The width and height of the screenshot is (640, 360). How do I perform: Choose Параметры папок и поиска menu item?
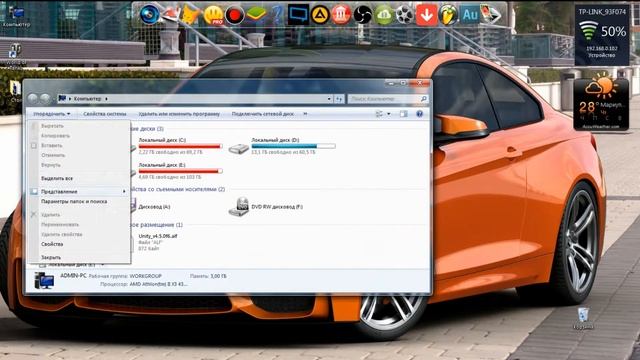[x=74, y=202]
